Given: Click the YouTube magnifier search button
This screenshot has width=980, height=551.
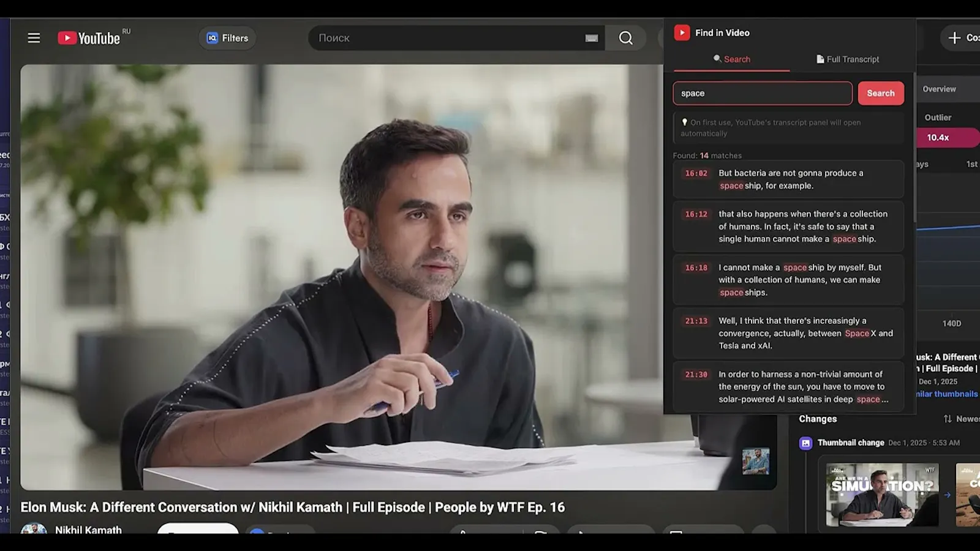Looking at the screenshot, I should pyautogui.click(x=625, y=38).
